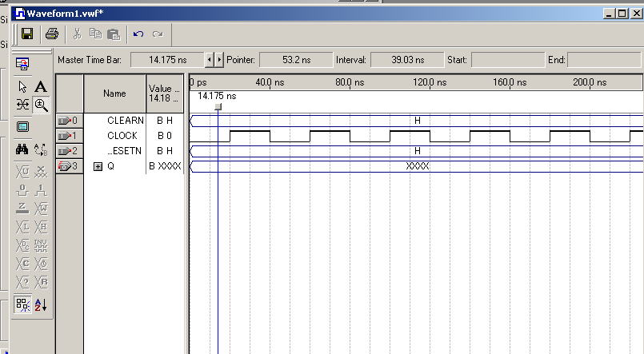Click the B 0 value of CLOCK

click(x=165, y=135)
